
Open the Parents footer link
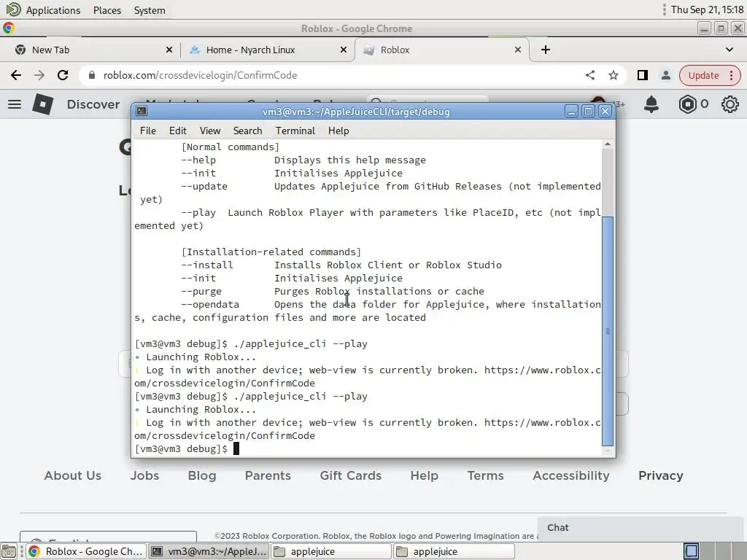tap(268, 475)
